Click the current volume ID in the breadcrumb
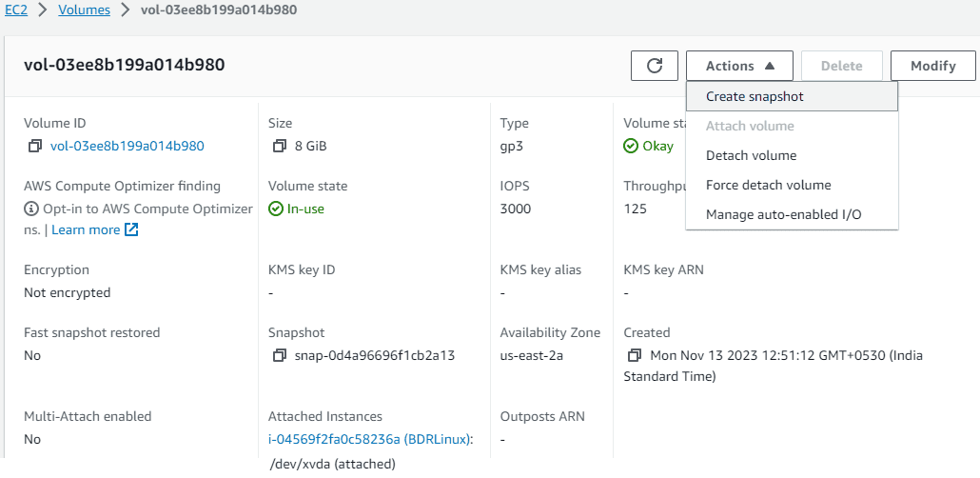 219,10
